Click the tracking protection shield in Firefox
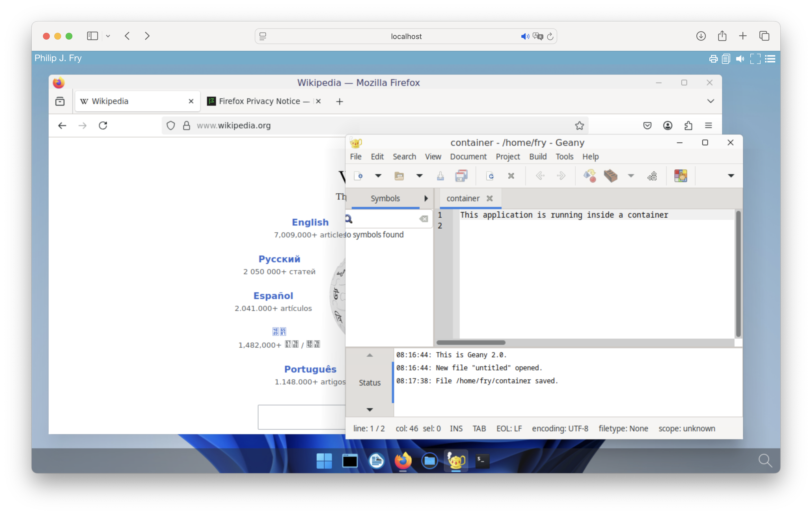Viewport: 812px width, 515px height. (x=171, y=125)
